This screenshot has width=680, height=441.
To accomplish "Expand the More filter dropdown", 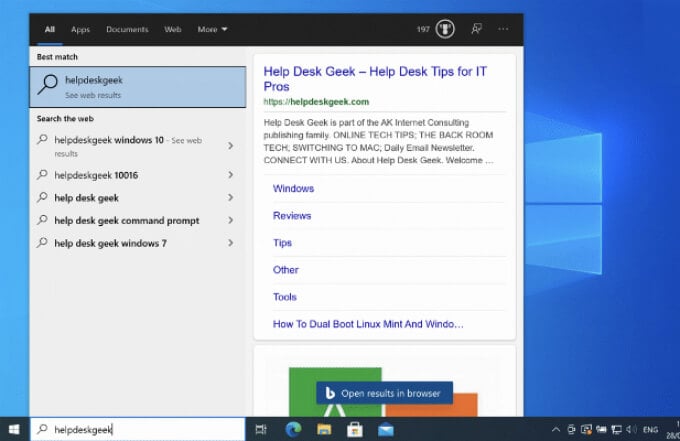I will (x=212, y=30).
